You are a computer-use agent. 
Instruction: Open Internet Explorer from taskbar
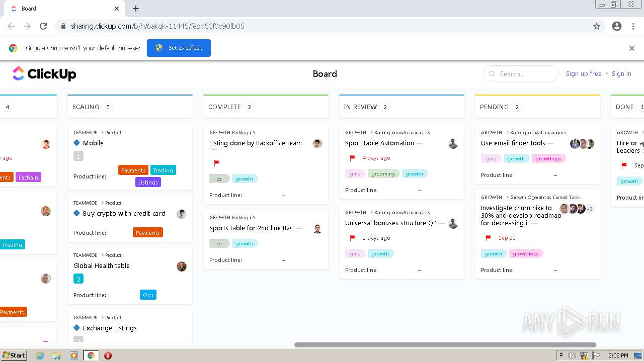click(40, 355)
